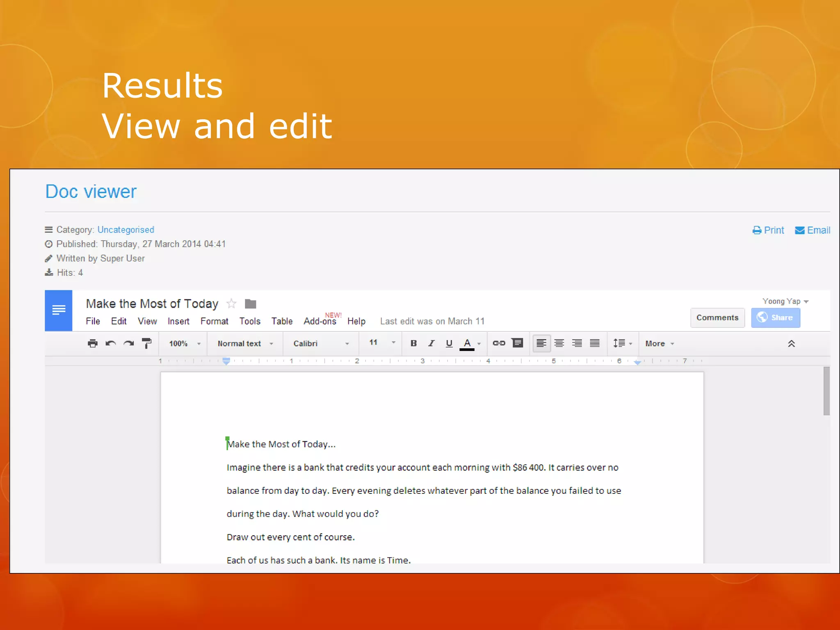The width and height of the screenshot is (840, 630).
Task: Click Last edit was on March 11
Action: click(x=432, y=321)
